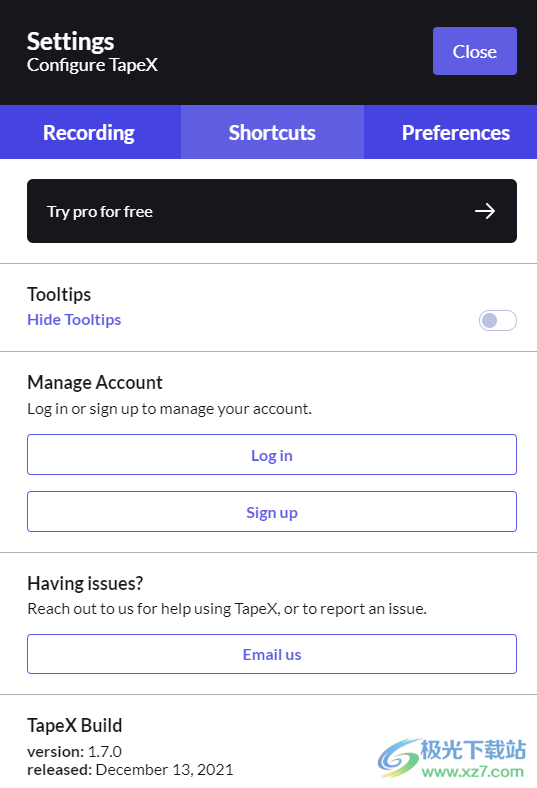This screenshot has width=537, height=788.
Task: Switch to the Recording tab
Action: pyautogui.click(x=89, y=133)
